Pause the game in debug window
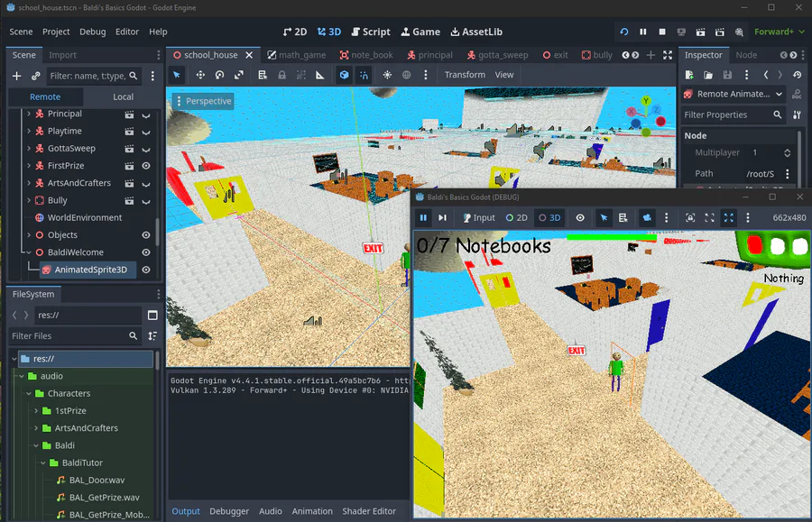This screenshot has height=522, width=812. point(423,218)
